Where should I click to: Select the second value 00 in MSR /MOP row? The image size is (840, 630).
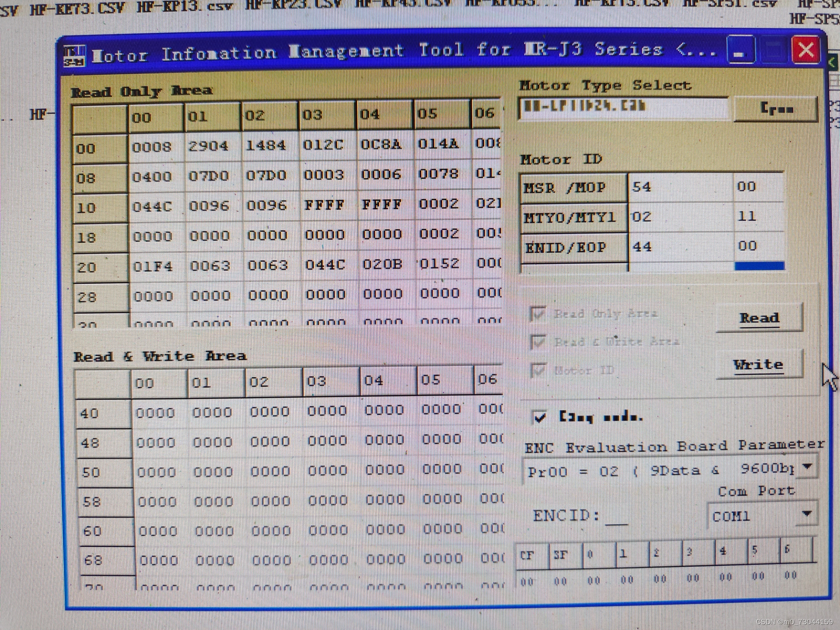tap(759, 187)
